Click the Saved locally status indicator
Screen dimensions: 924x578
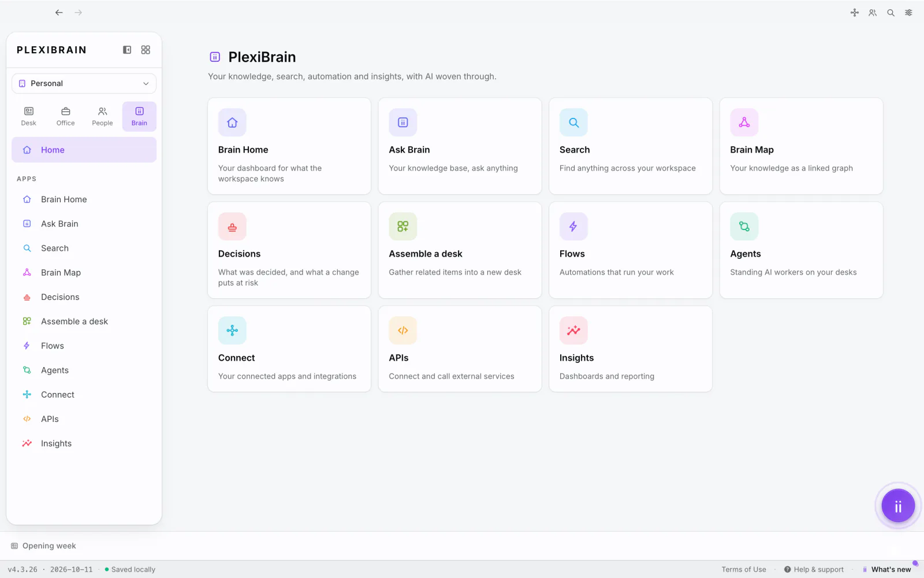[x=130, y=569]
